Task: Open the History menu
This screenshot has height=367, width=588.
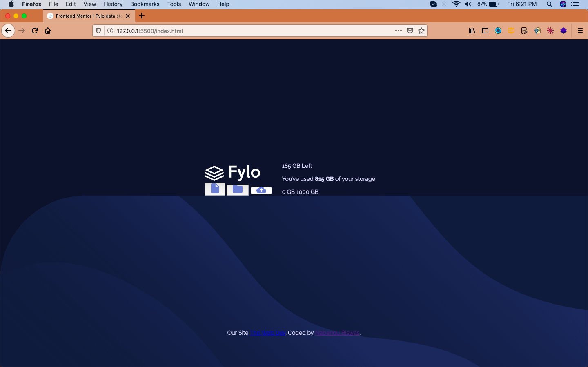Action: [x=113, y=4]
